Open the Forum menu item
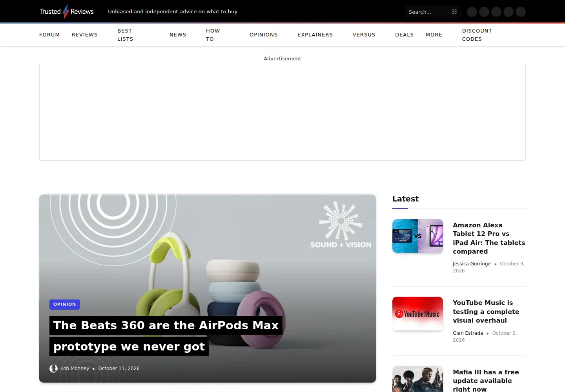Image resolution: width=565 pixels, height=392 pixels. point(49,35)
